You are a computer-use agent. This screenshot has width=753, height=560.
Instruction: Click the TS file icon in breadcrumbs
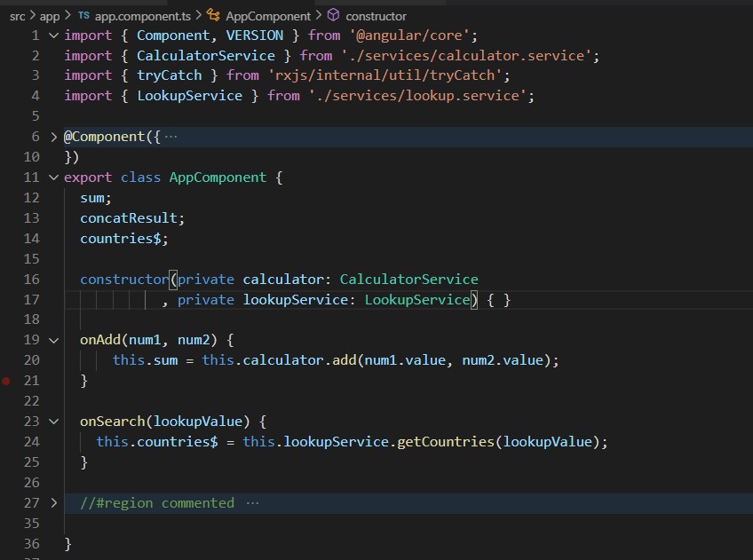(83, 16)
